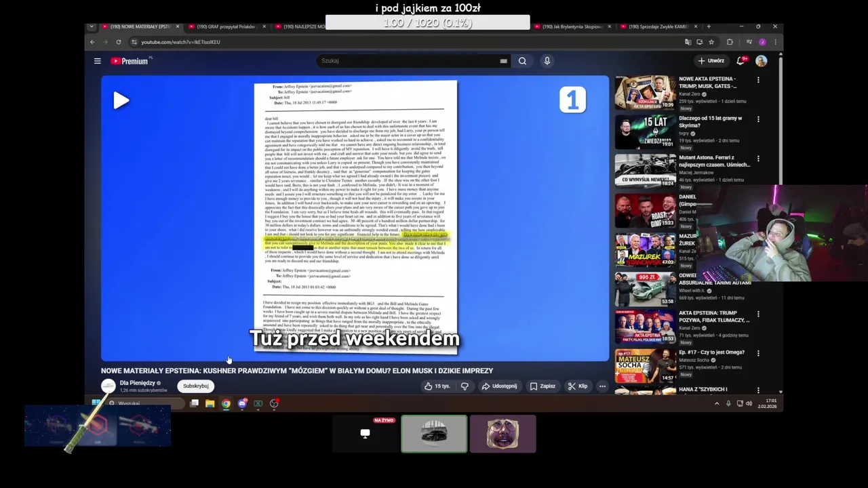This screenshot has width=868, height=488.
Task: Switch to GRAF przepytał Polaków tab
Action: 227,26
